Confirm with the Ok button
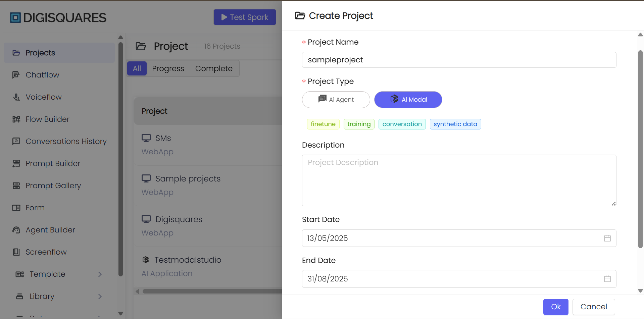Image resolution: width=644 pixels, height=319 pixels. [556, 307]
